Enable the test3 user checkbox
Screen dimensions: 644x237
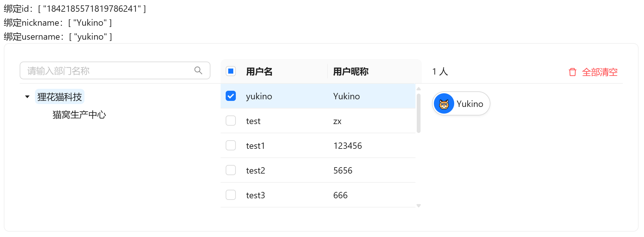(231, 195)
